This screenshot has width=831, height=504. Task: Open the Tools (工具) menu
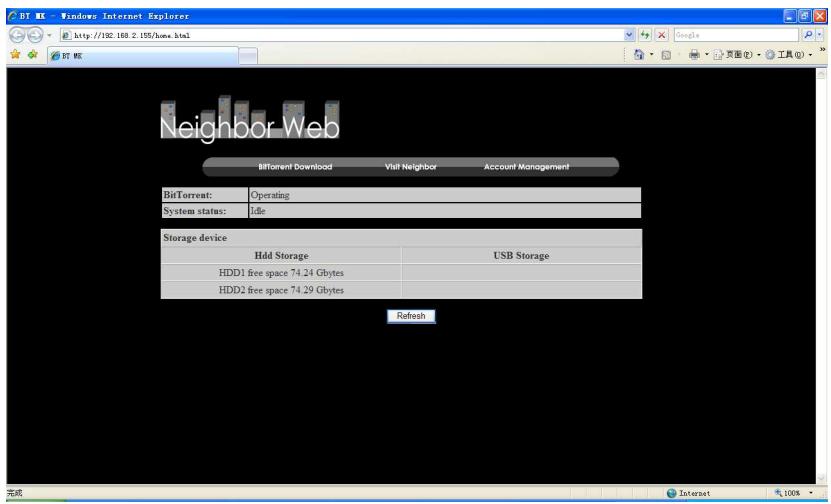pos(789,55)
